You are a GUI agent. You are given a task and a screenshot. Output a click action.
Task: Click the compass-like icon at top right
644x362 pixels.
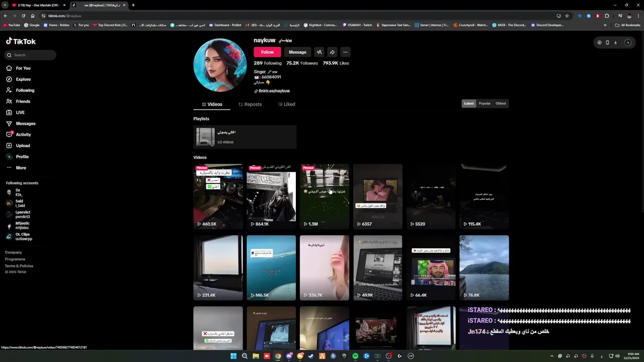[599, 43]
